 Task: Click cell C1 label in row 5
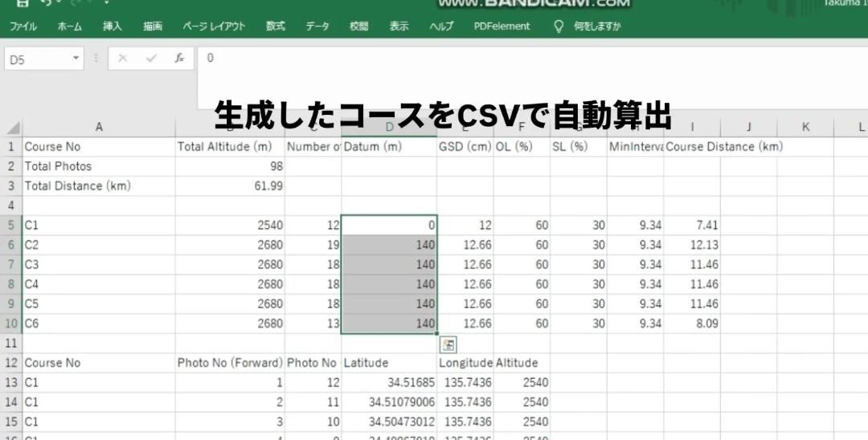tap(99, 226)
